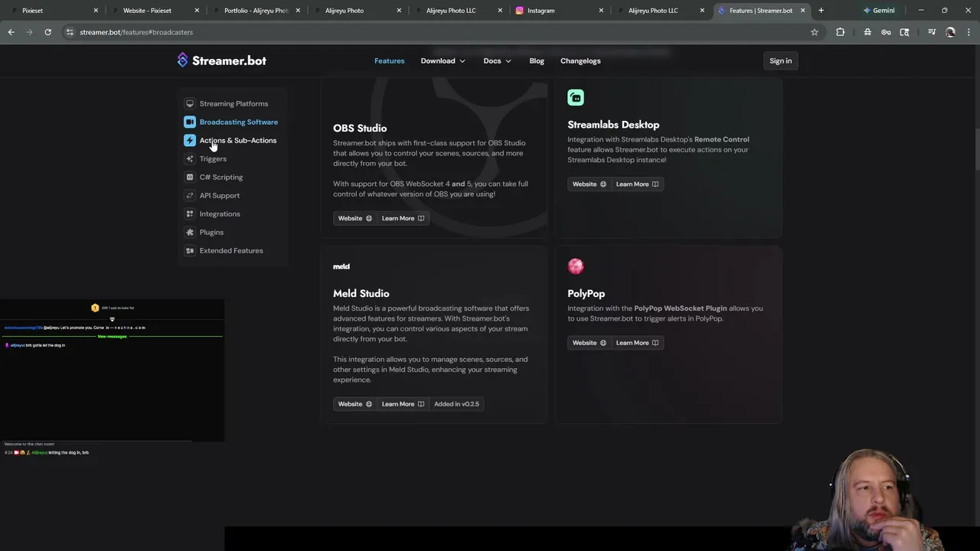Open the Changelogs nav item
This screenshot has width=980, height=551.
pyautogui.click(x=580, y=60)
